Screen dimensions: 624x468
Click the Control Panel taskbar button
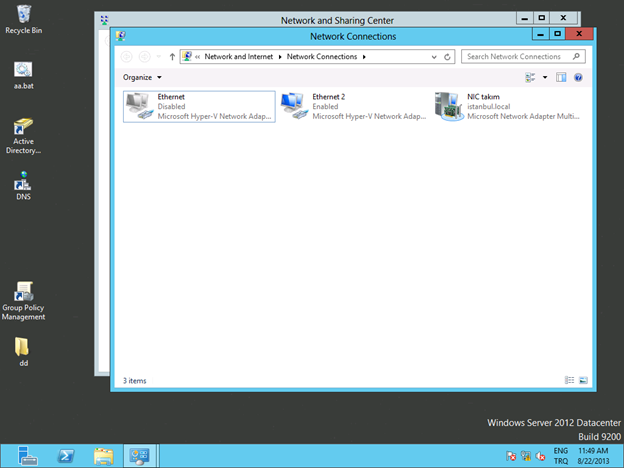(x=140, y=456)
